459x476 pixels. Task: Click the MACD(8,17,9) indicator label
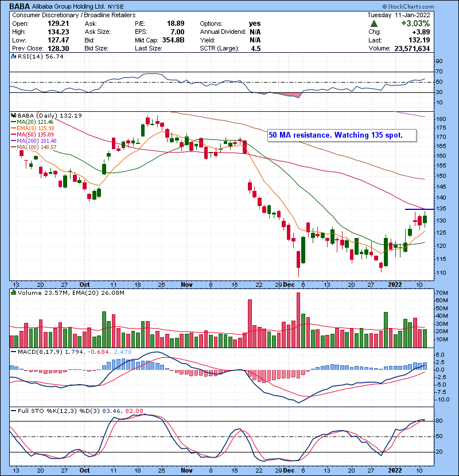[40, 352]
